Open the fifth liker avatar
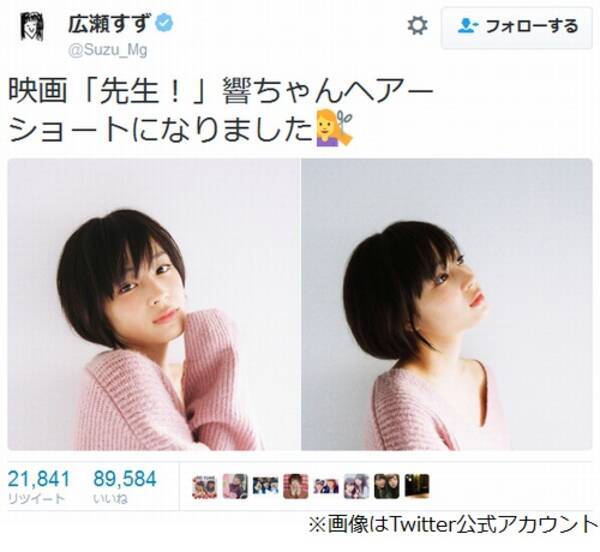600x552 pixels. pos(326,487)
